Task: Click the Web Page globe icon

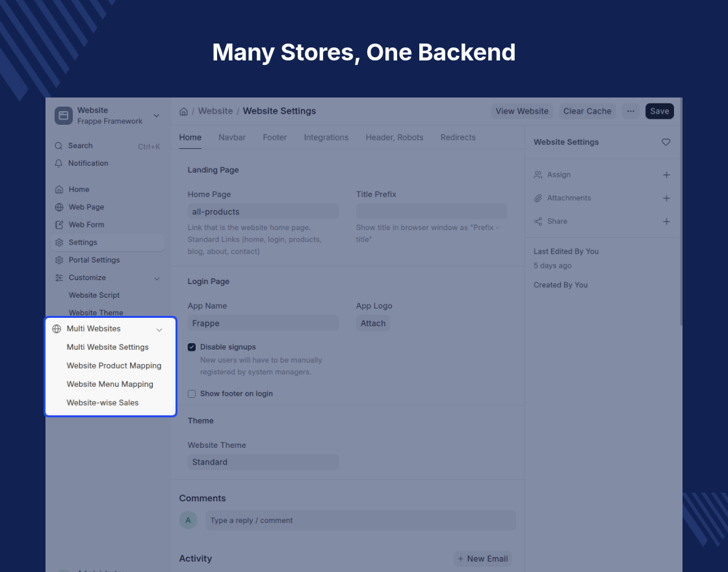Action: (59, 207)
